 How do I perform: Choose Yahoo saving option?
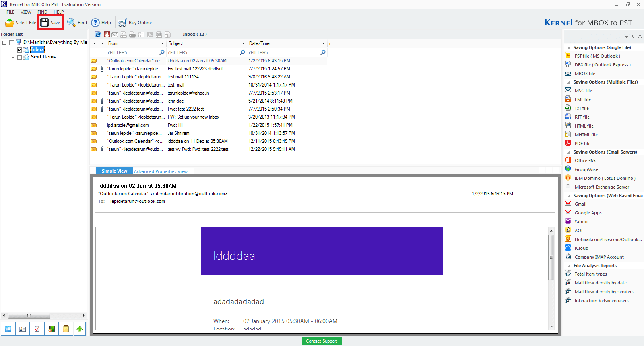(x=576, y=222)
